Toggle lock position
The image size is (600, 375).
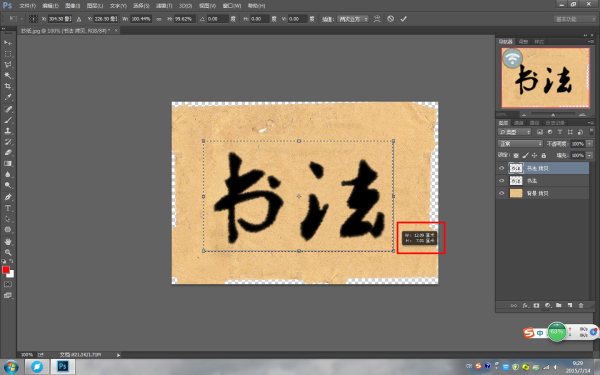point(534,155)
